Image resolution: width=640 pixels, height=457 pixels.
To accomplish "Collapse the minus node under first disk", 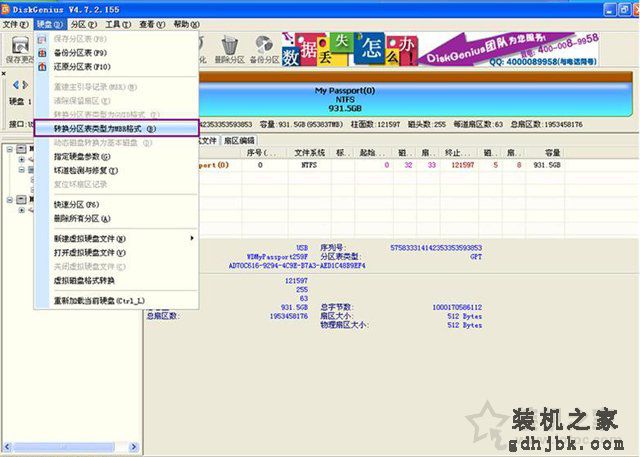I will [x=22, y=170].
